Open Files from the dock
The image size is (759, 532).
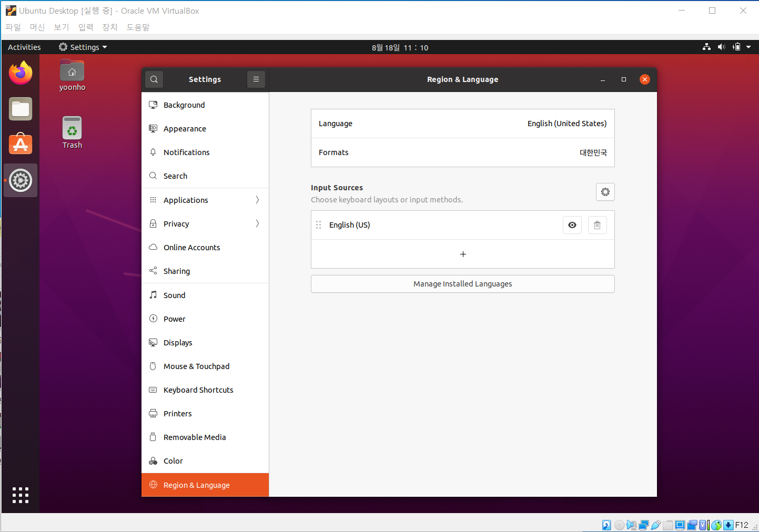pyautogui.click(x=21, y=109)
